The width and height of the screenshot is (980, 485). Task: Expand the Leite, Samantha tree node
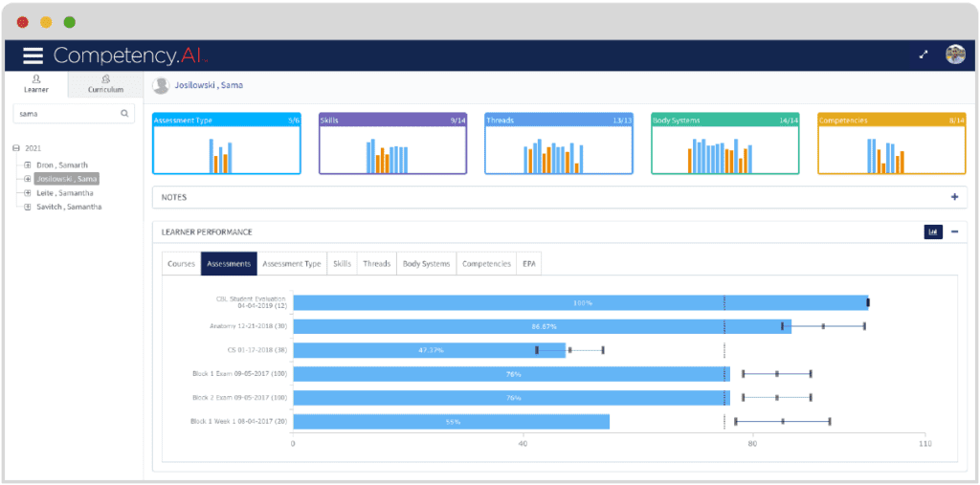click(28, 192)
